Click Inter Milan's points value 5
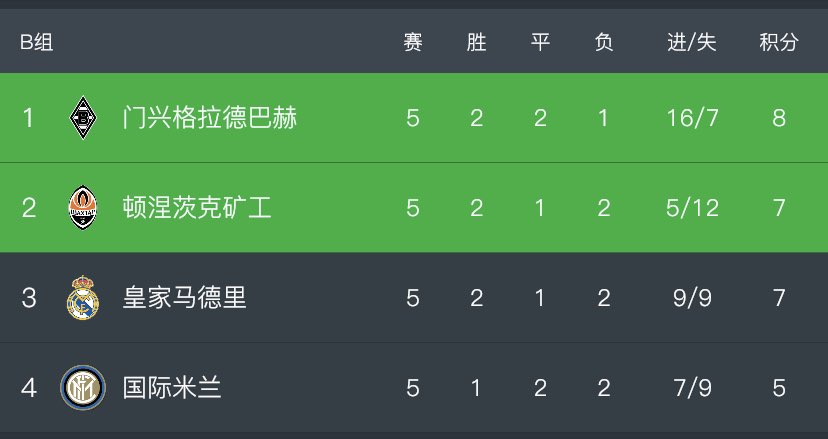Image resolution: width=828 pixels, height=439 pixels. tap(779, 388)
